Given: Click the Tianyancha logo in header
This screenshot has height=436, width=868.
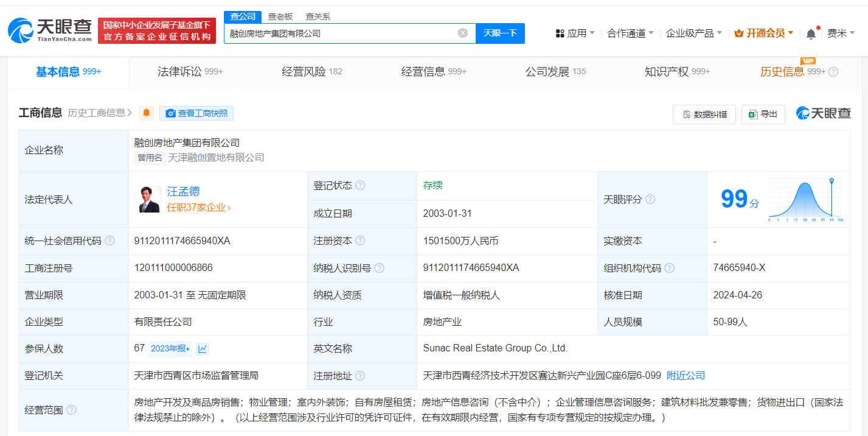Looking at the screenshot, I should [x=50, y=30].
